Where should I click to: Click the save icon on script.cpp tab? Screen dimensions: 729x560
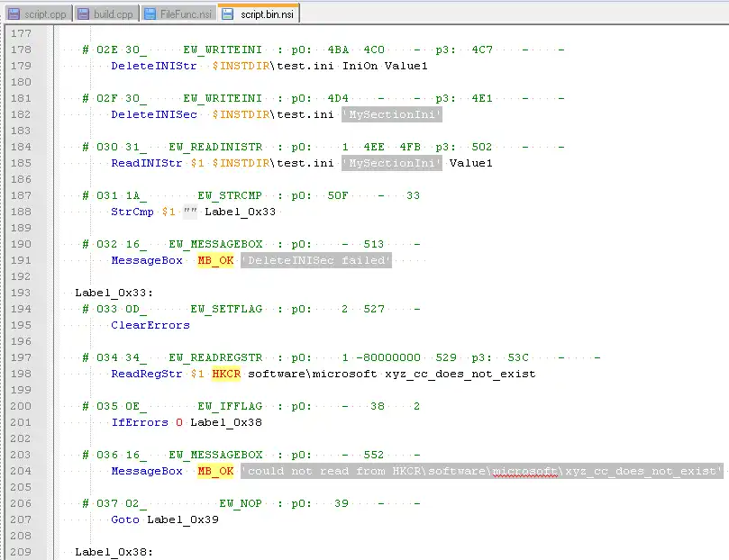[14, 14]
